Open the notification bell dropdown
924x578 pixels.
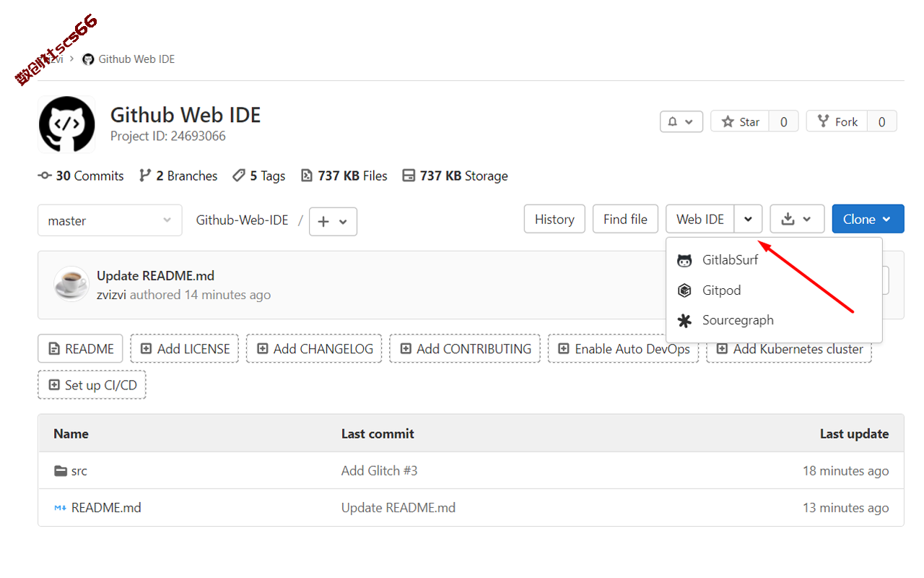[681, 121]
